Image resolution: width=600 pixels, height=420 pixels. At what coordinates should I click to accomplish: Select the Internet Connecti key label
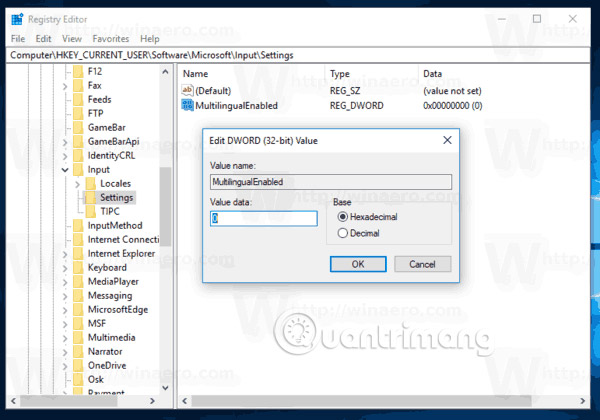pyautogui.click(x=123, y=239)
